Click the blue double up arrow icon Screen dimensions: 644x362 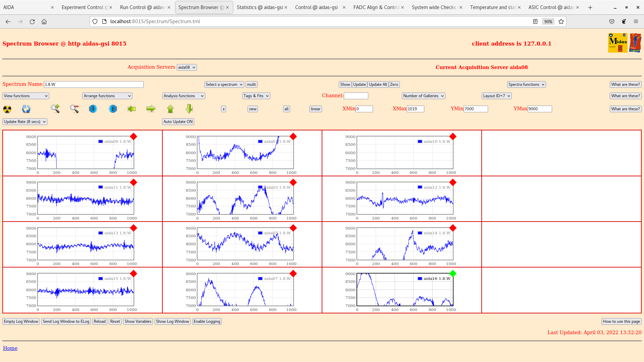pyautogui.click(x=113, y=109)
